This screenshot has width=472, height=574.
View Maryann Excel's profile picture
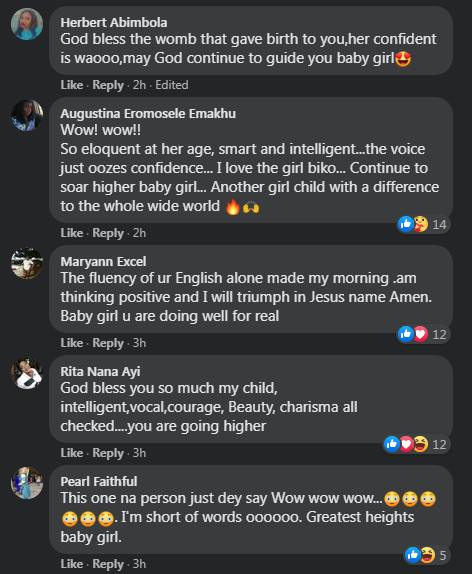click(x=27, y=263)
